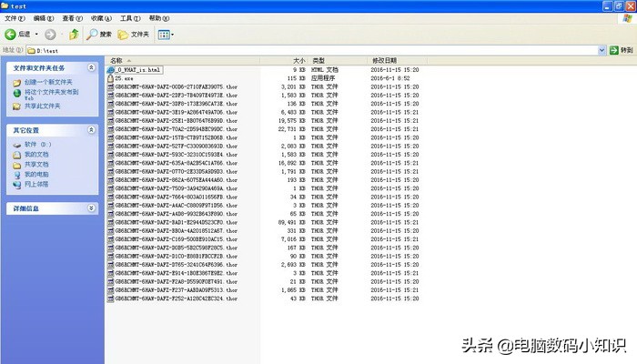Viewport: 637px width, 364px height.
Task: Click the icon of file DAFZ-00D6-2710FAE39075.thor
Action: (x=110, y=87)
